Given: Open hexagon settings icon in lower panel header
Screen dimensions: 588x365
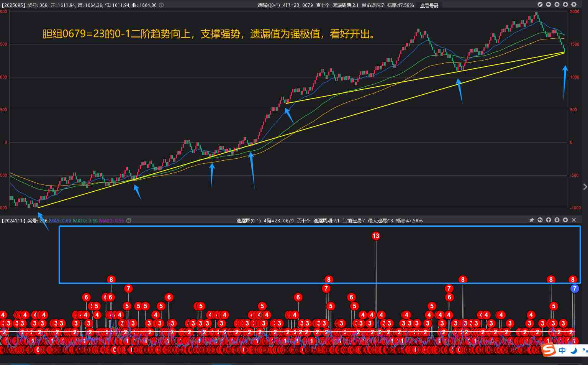Looking at the screenshot, I should tap(565, 220).
